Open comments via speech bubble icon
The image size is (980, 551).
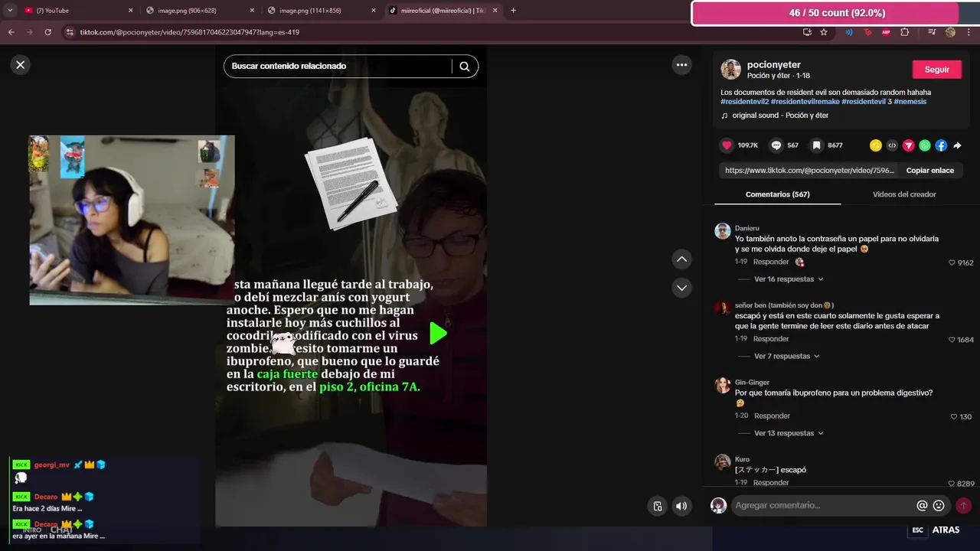coord(776,145)
